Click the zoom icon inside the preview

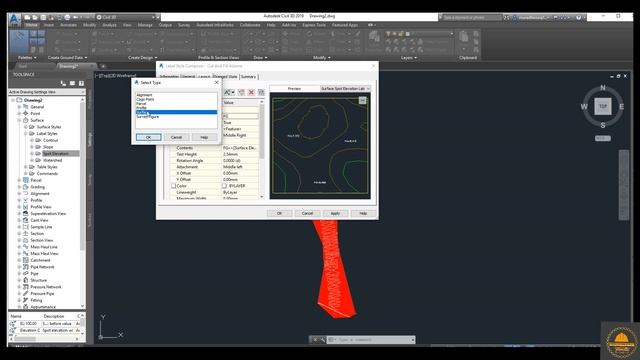tap(362, 100)
